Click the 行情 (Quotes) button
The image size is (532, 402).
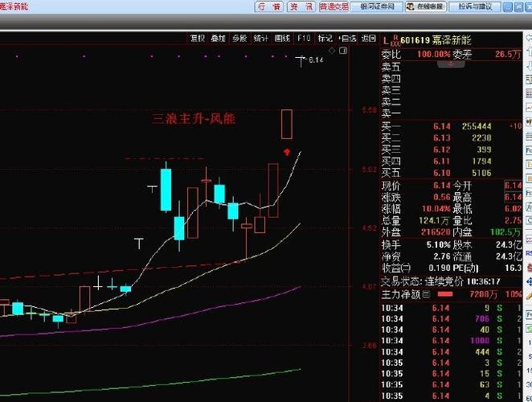pos(269,6)
